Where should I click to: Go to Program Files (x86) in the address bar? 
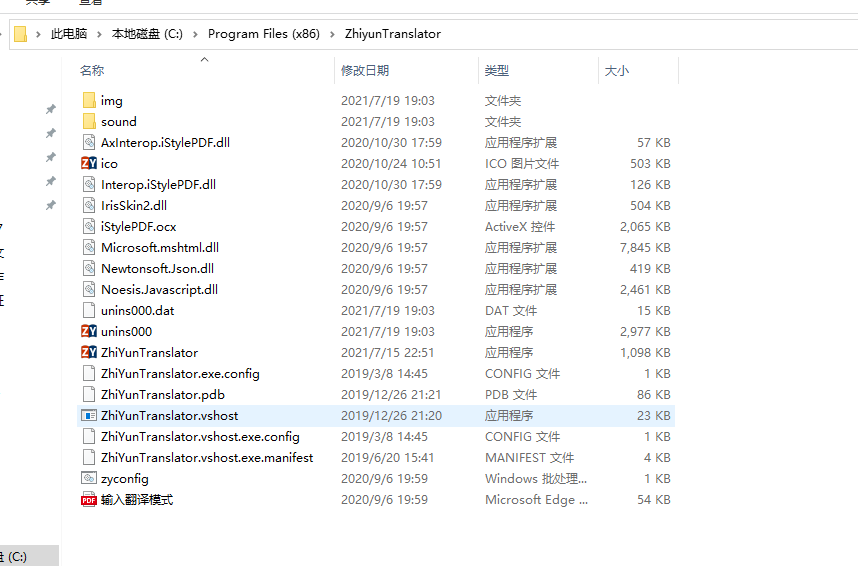(264, 34)
